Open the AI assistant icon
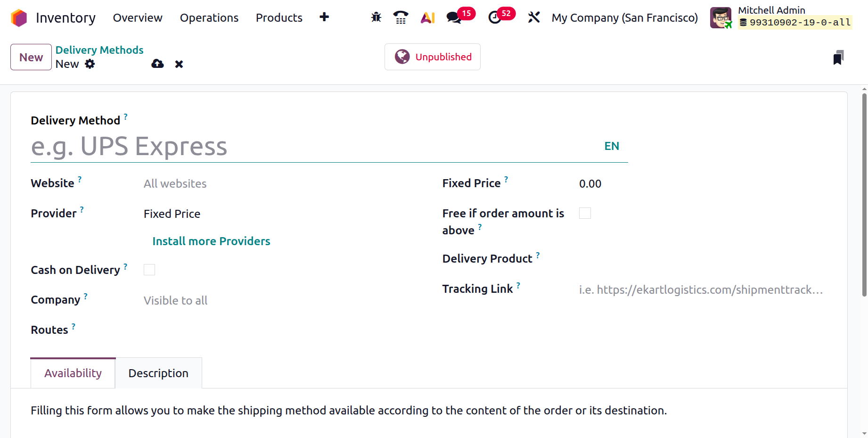The image size is (868, 438). (x=427, y=17)
